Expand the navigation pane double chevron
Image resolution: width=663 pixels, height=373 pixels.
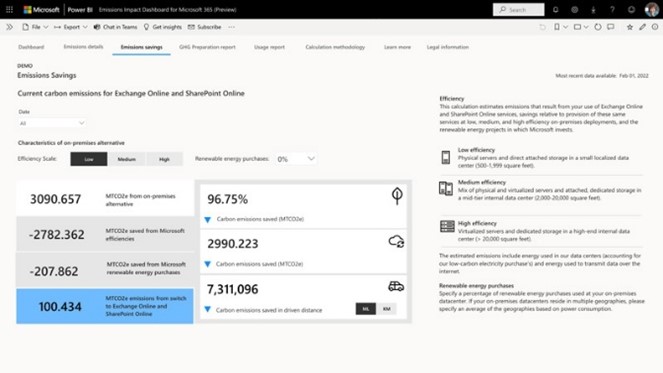tap(9, 27)
